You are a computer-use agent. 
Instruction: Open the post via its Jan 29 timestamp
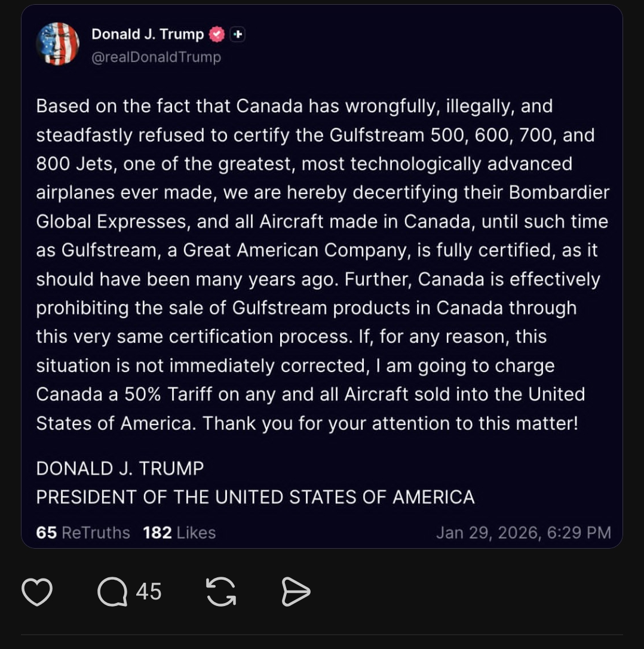(524, 533)
